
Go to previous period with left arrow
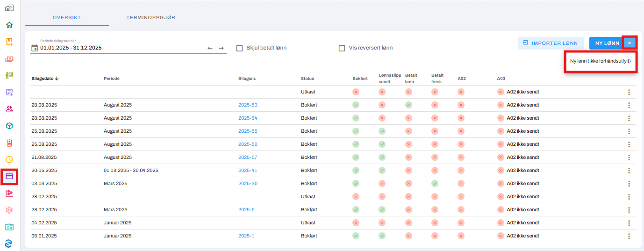pyautogui.click(x=210, y=48)
